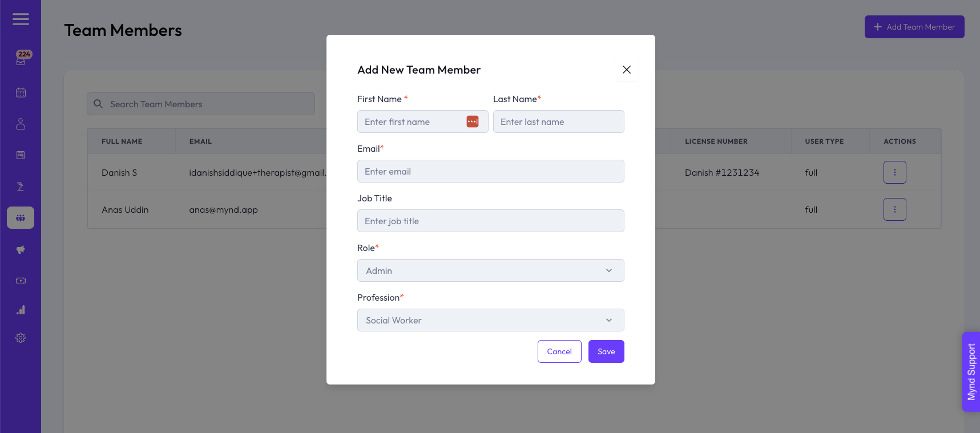The image size is (980, 433).
Task: Cancel adding the new team member
Action: point(559,351)
